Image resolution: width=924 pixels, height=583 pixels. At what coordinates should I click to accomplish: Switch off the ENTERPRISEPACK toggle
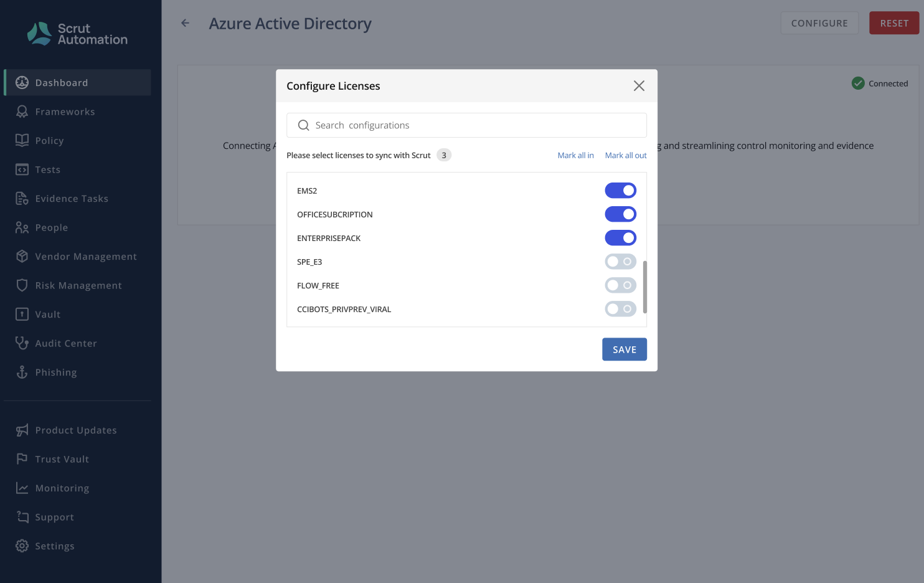pyautogui.click(x=620, y=238)
